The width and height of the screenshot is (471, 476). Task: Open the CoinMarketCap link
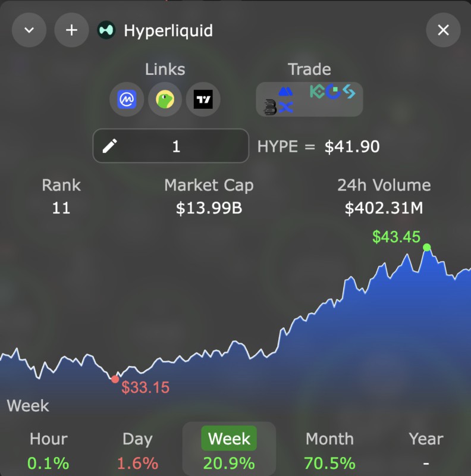[x=127, y=99]
